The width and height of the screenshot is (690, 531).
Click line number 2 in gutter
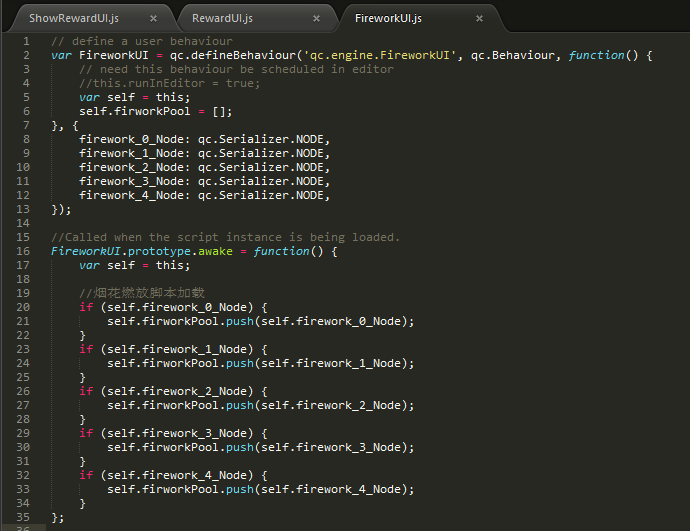(26, 55)
